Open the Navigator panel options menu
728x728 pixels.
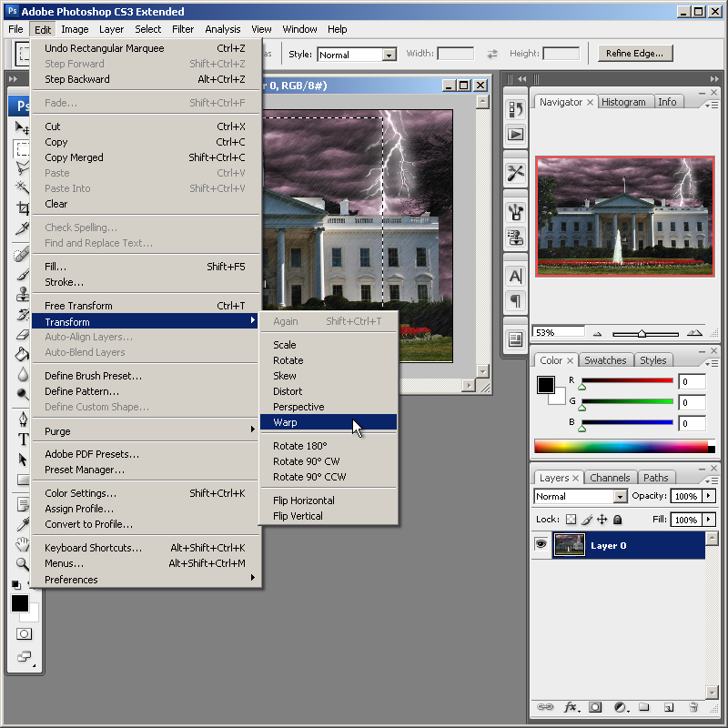[x=712, y=106]
